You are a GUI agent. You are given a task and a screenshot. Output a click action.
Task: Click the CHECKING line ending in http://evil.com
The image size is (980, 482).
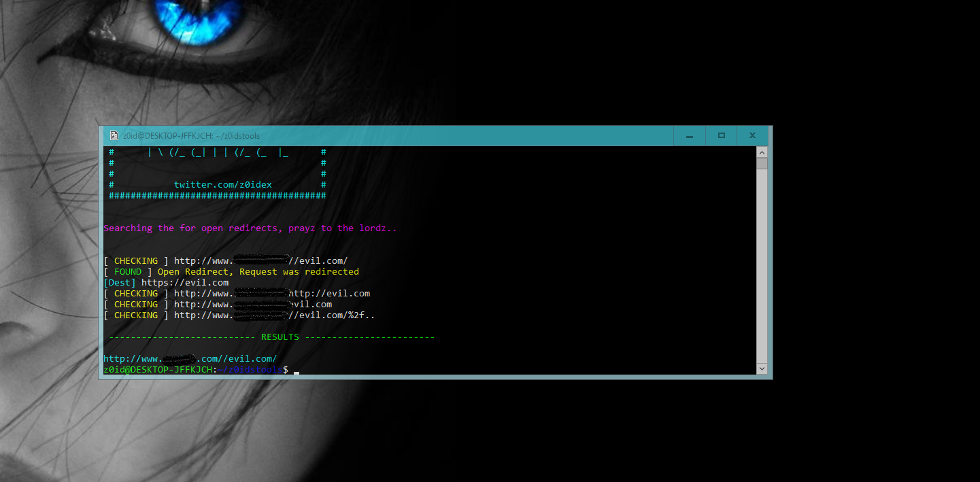click(237, 294)
